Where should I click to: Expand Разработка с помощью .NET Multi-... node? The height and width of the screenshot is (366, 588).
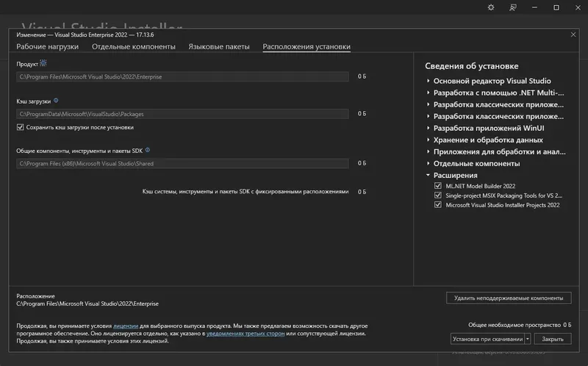coord(428,93)
